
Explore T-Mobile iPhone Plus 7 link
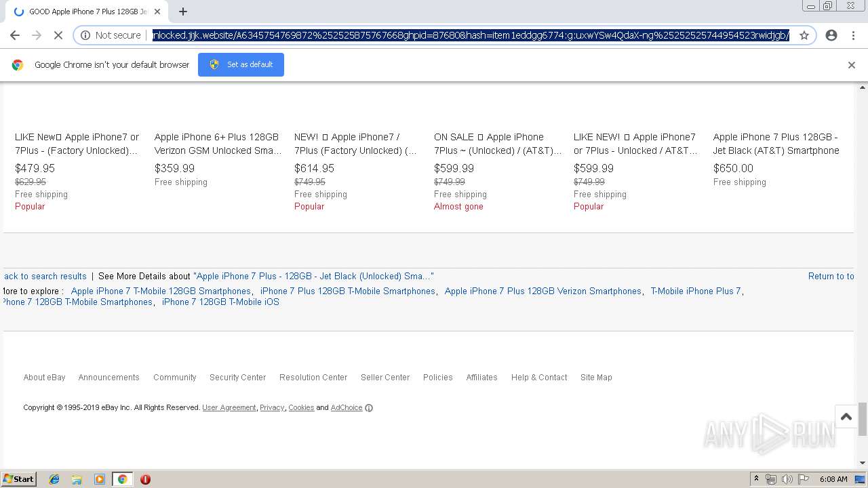tap(696, 291)
